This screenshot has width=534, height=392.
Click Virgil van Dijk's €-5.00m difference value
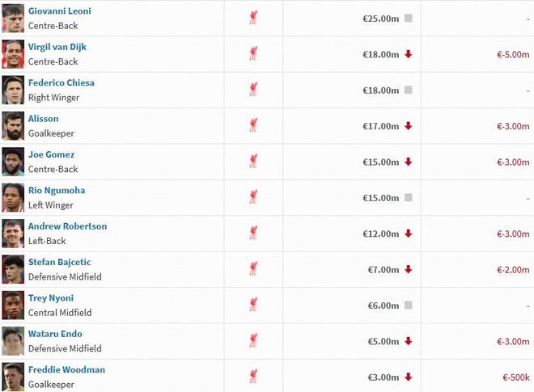513,55
